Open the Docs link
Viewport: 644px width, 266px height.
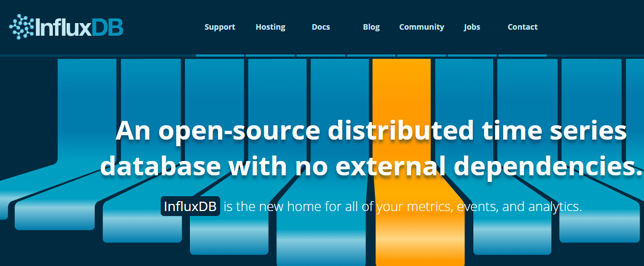[x=321, y=27]
